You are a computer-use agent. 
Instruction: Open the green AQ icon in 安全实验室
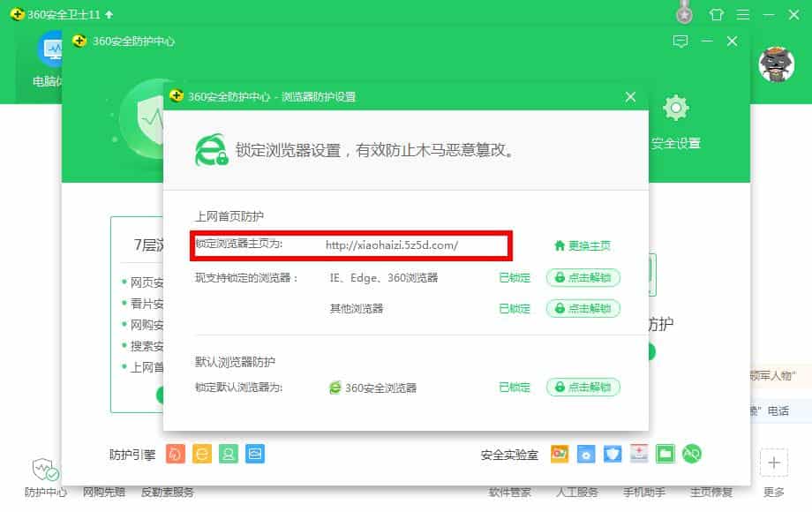(x=692, y=454)
